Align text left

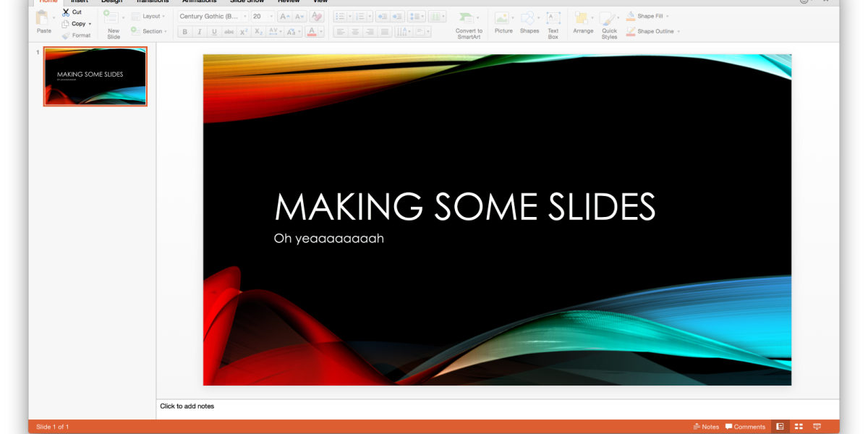click(340, 32)
